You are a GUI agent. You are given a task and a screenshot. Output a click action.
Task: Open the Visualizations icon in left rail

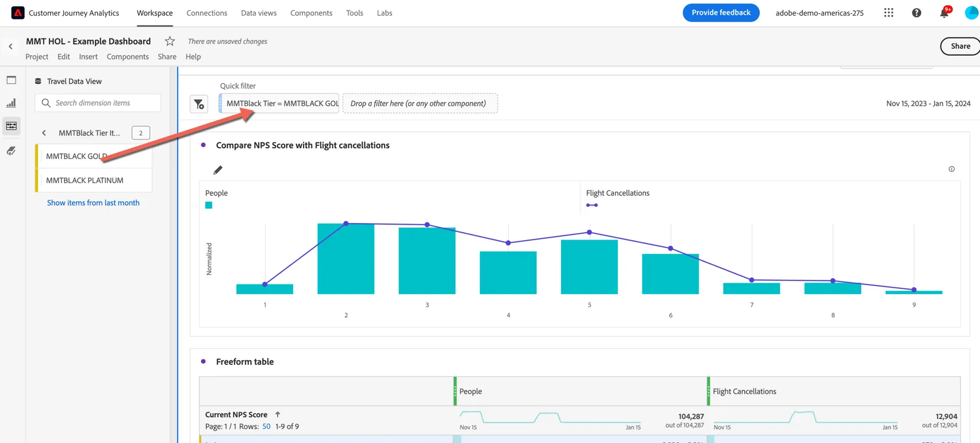11,103
